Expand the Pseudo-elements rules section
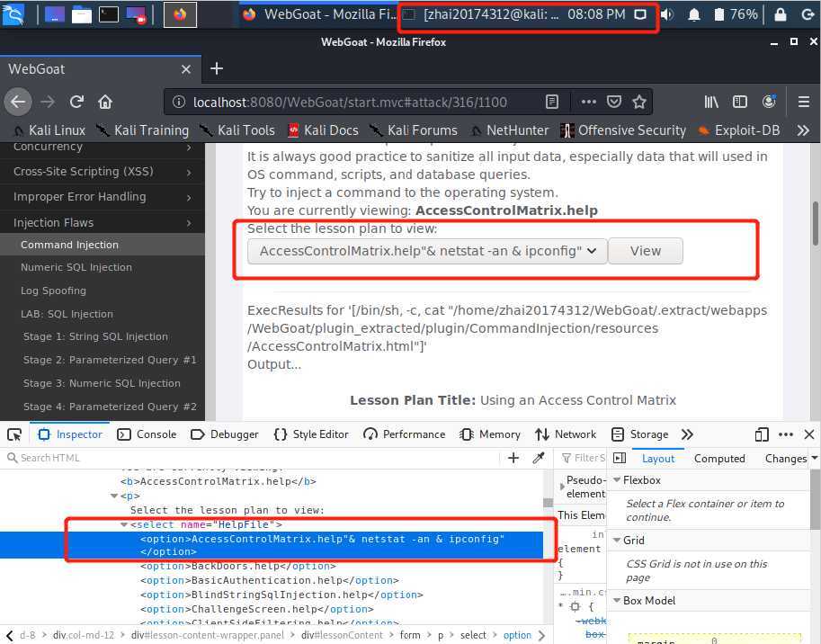 pos(562,487)
